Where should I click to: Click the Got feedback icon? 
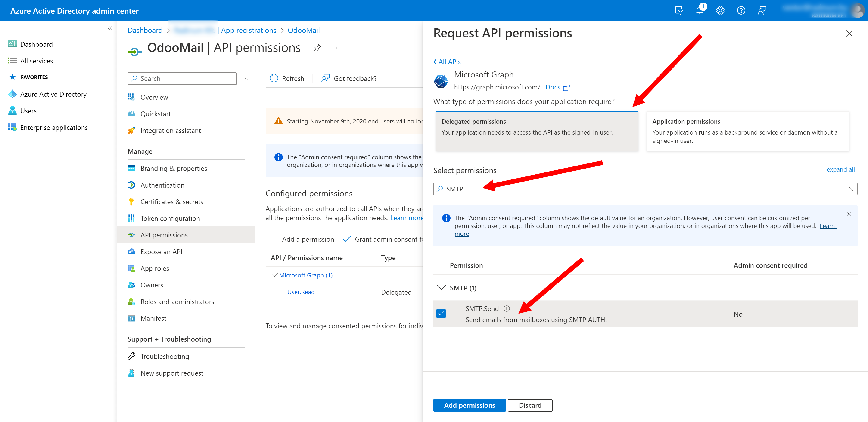click(326, 78)
